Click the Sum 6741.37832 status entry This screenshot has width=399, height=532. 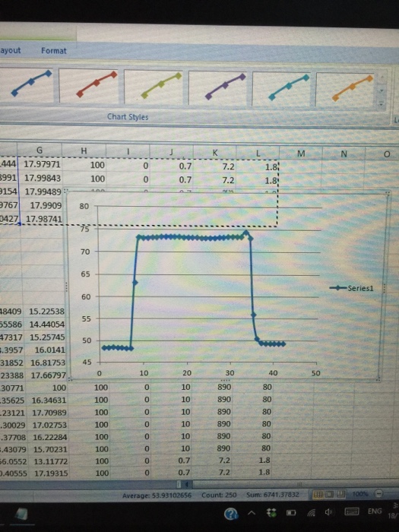click(x=273, y=495)
